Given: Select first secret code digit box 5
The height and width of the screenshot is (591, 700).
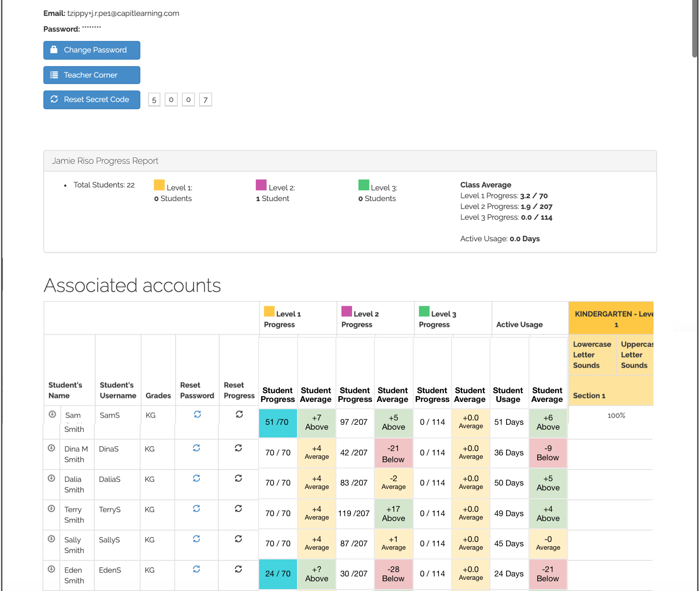Looking at the screenshot, I should 154,100.
